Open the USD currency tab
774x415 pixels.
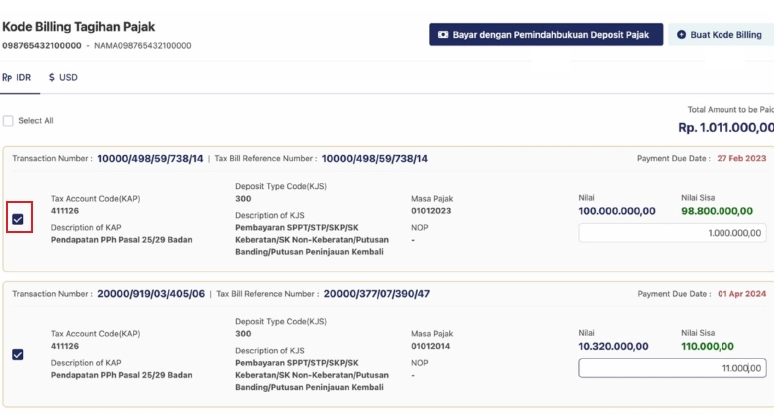63,77
